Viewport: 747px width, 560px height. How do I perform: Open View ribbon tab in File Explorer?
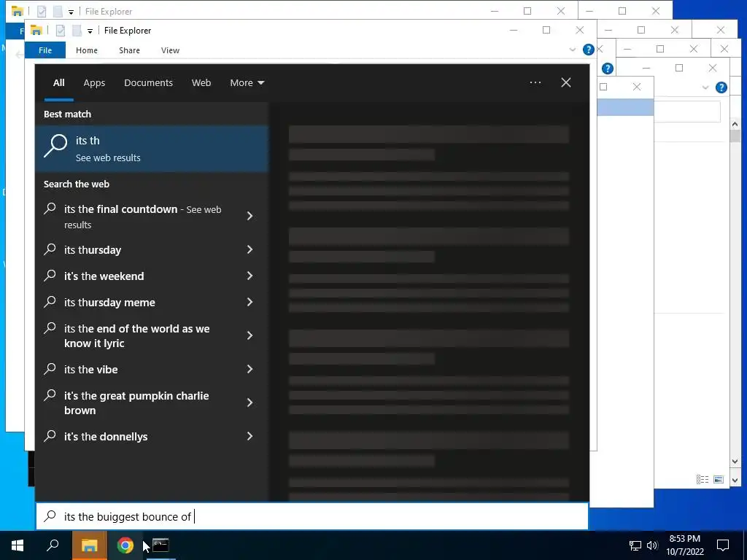(x=170, y=50)
